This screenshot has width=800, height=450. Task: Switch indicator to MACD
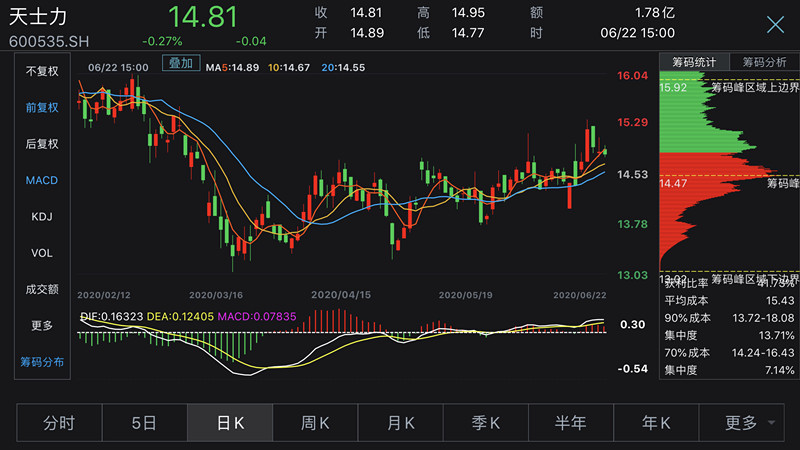pyautogui.click(x=42, y=180)
